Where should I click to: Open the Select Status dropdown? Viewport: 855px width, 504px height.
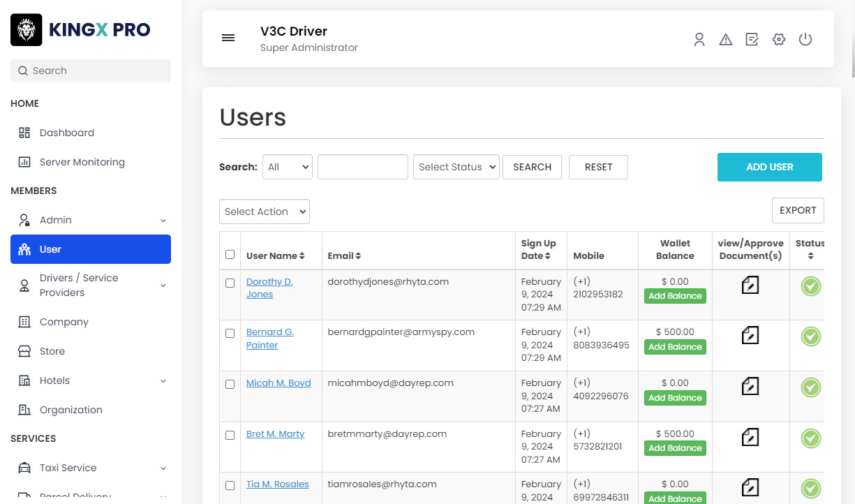[456, 167]
